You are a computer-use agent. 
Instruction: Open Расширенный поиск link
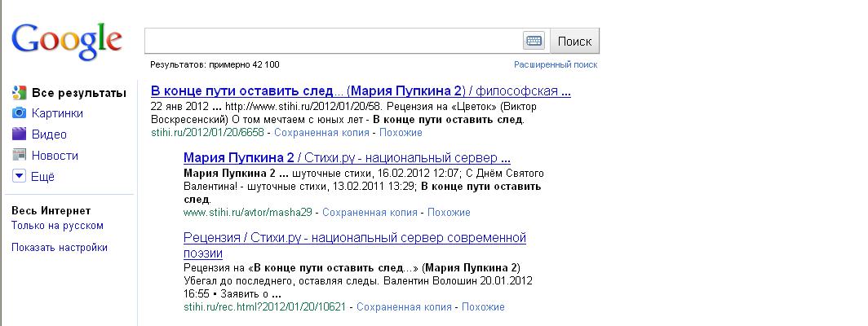556,64
